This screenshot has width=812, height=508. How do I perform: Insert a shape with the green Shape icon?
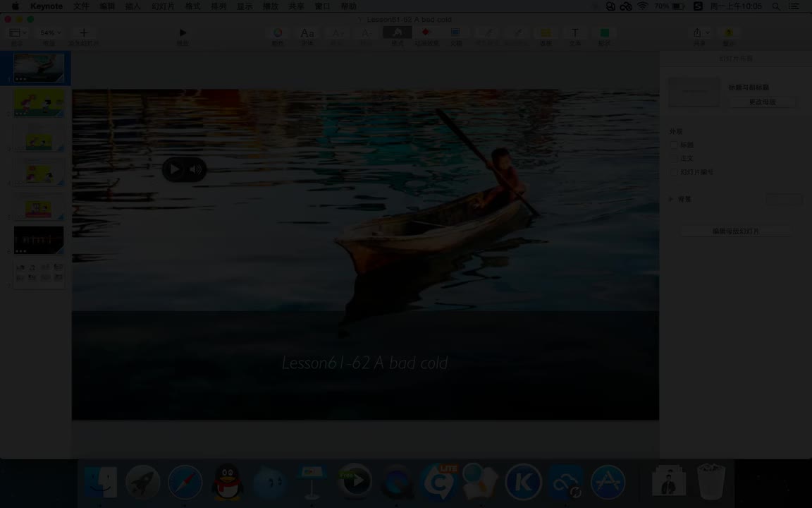tap(604, 32)
